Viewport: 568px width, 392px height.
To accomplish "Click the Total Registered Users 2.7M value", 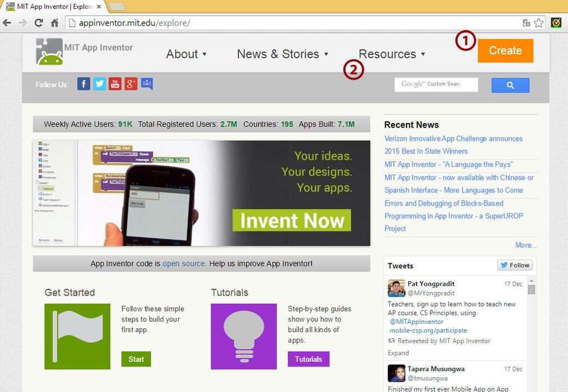I will coord(229,124).
